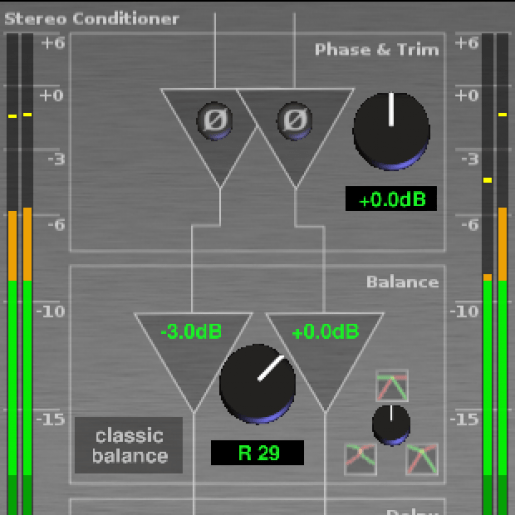The image size is (515, 515).
Task: Click the R 29 balance value display
Action: pos(257,453)
